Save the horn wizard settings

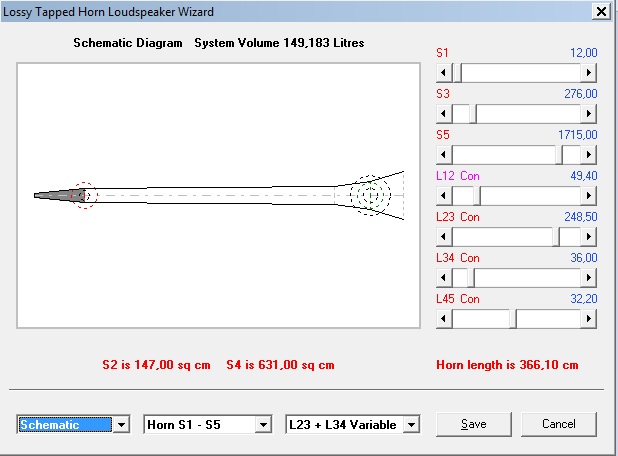coord(473,424)
